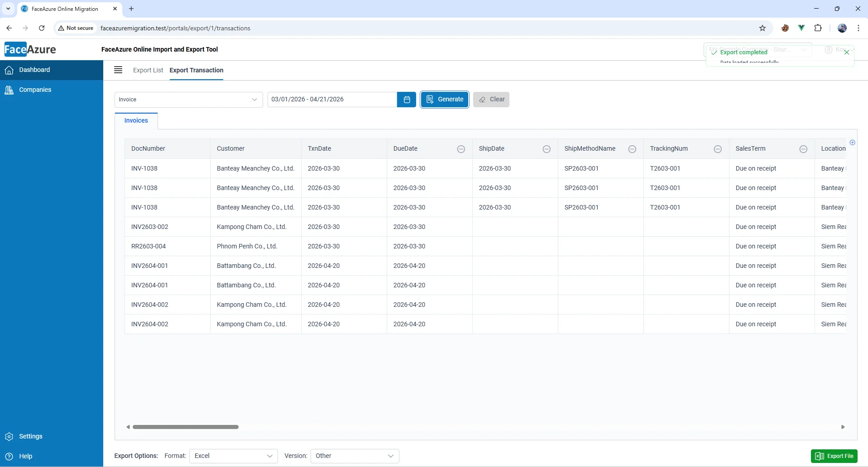Remove the ShipMethodName column via minus icon
The width and height of the screenshot is (868, 467).
coord(632,149)
